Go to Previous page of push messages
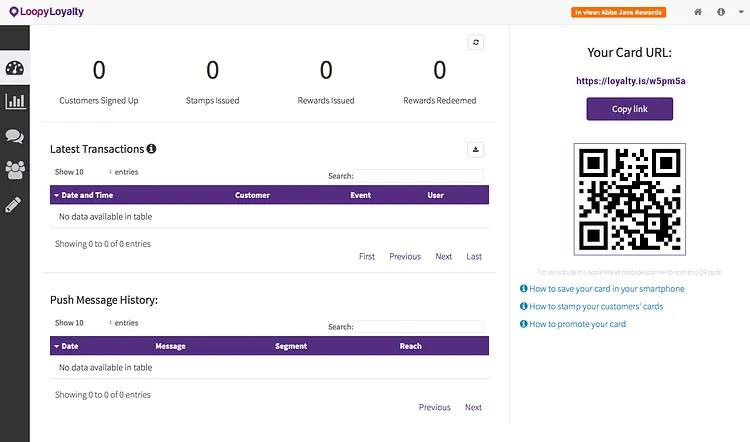 pos(434,407)
